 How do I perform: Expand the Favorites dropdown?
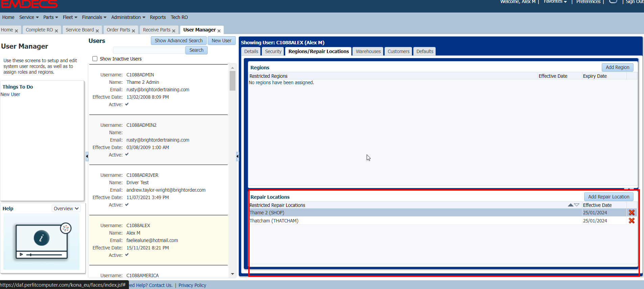(x=555, y=2)
